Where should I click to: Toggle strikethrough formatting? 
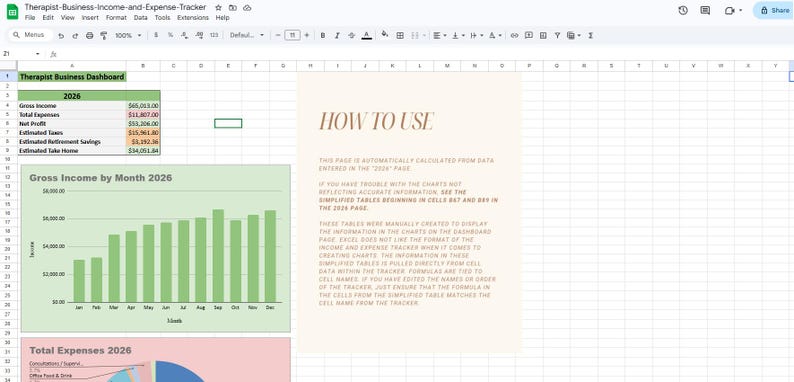coord(351,35)
